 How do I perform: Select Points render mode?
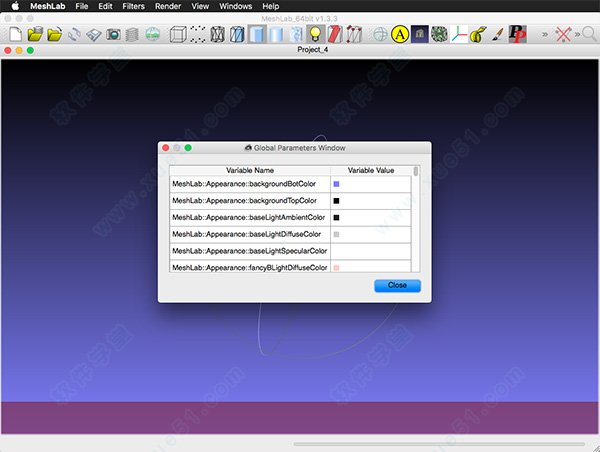pos(197,34)
